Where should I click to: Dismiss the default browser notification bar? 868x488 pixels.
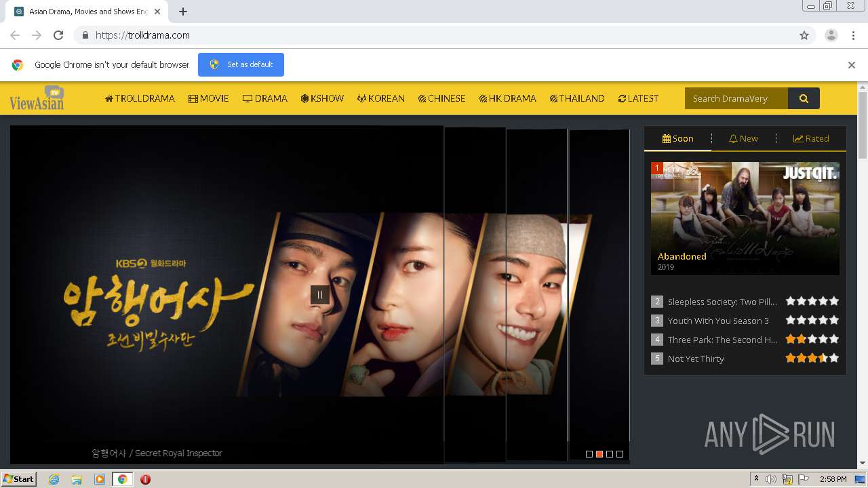(852, 65)
